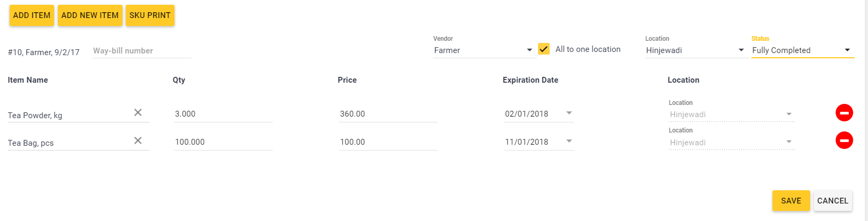The height and width of the screenshot is (221, 868).
Task: Toggle the All to one location checkbox
Action: (x=544, y=49)
